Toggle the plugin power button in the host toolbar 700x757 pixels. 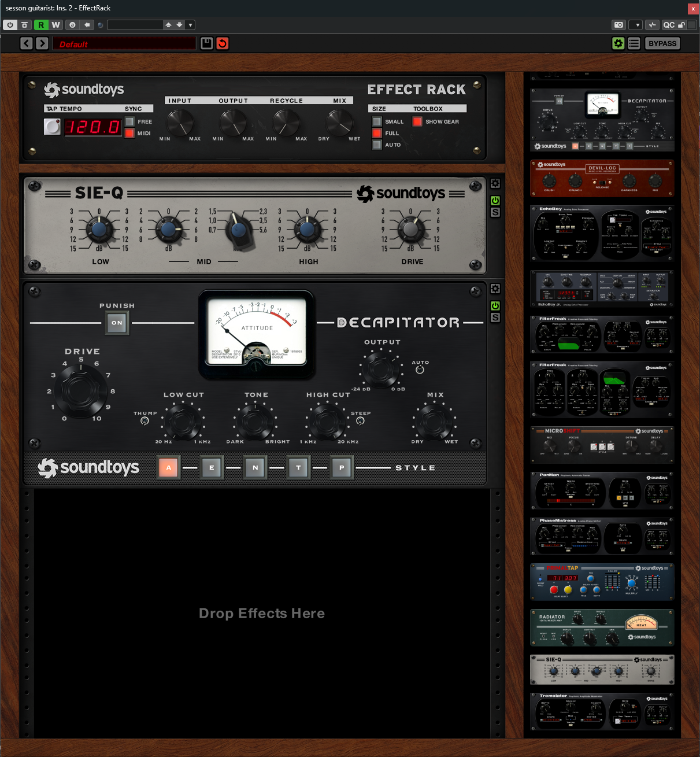[10, 25]
